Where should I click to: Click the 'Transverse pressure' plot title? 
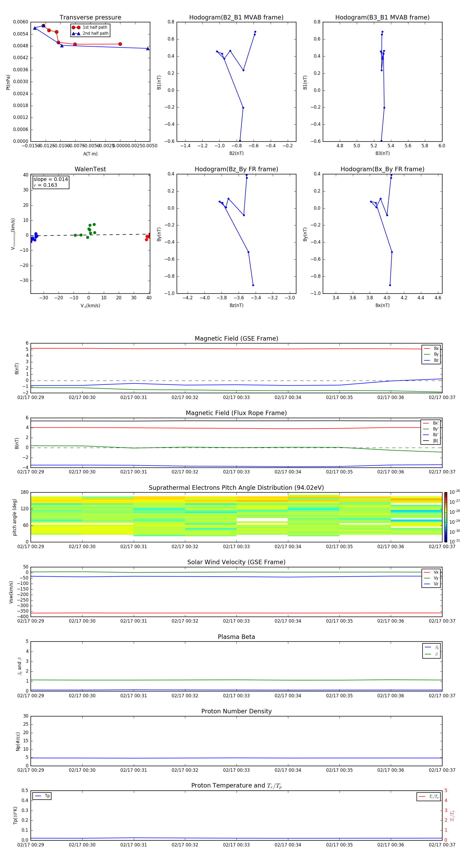click(90, 18)
